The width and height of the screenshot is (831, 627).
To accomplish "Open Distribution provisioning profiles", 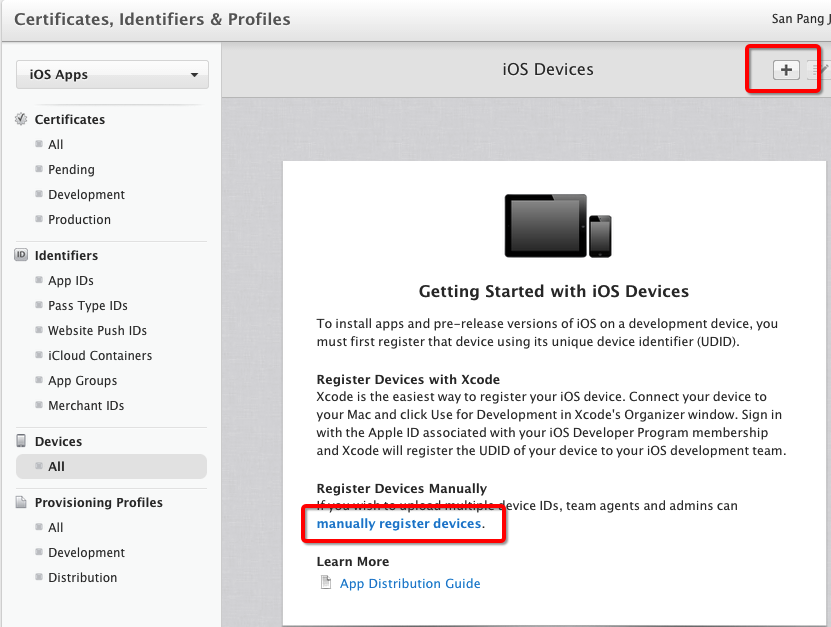I will (x=82, y=577).
